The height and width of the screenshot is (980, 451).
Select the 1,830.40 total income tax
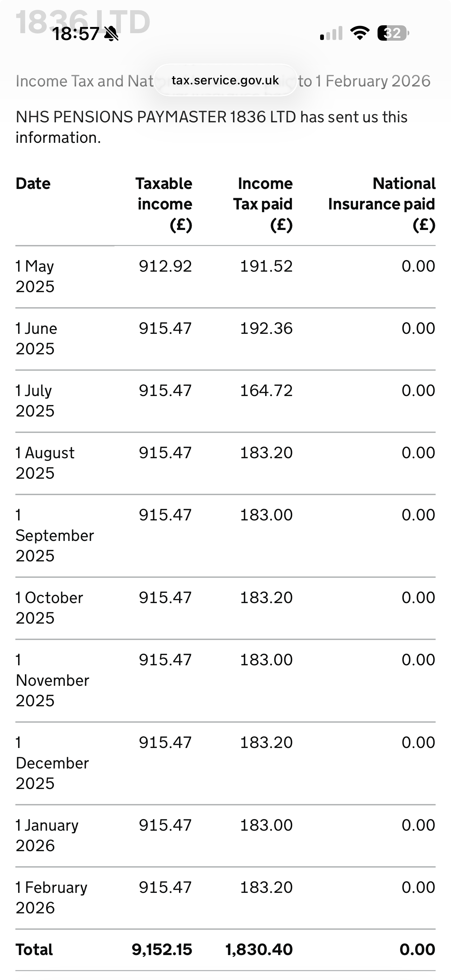click(x=259, y=950)
